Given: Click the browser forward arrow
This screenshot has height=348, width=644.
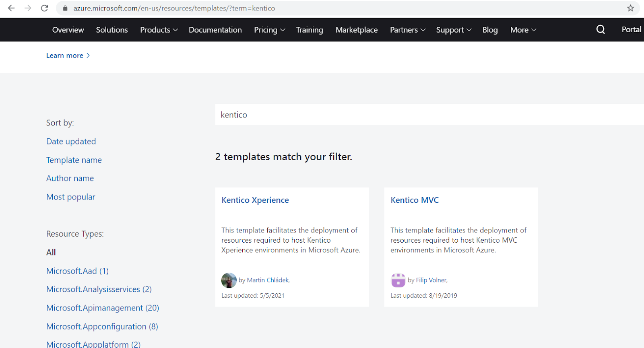Looking at the screenshot, I should (x=28, y=8).
